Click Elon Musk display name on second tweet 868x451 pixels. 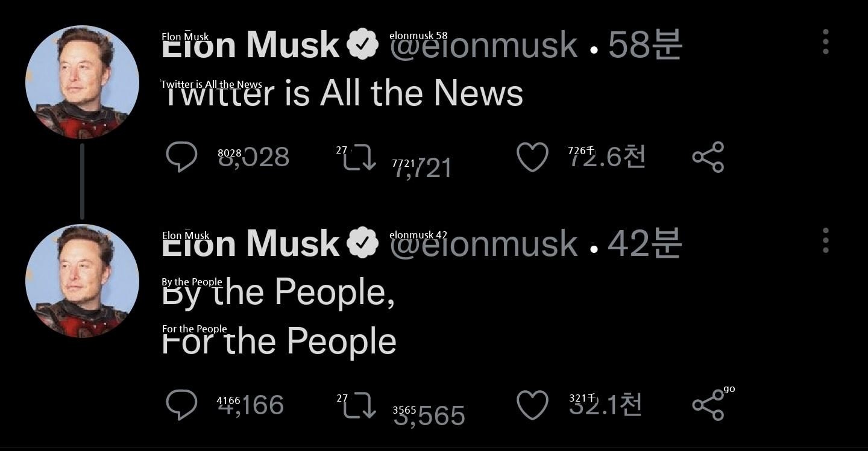tap(251, 244)
